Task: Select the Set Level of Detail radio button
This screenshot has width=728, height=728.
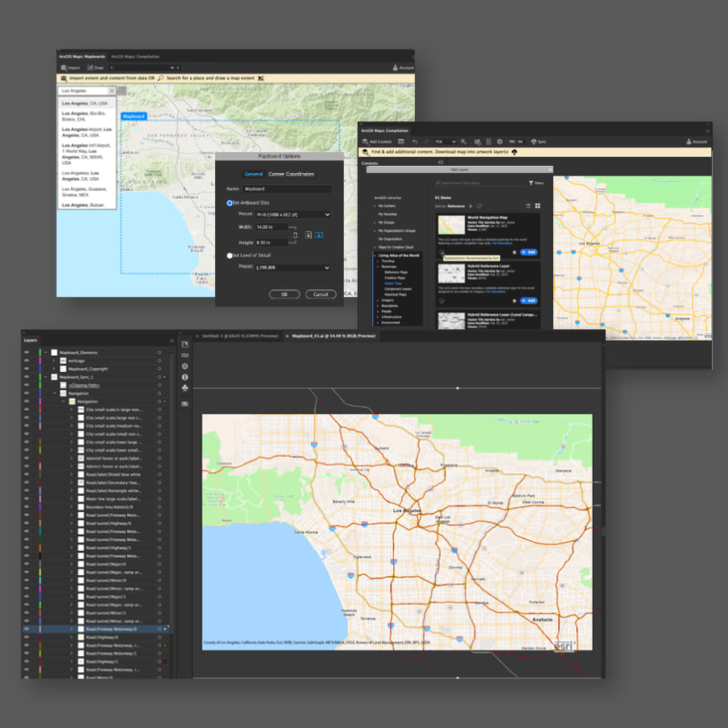Action: [x=230, y=256]
